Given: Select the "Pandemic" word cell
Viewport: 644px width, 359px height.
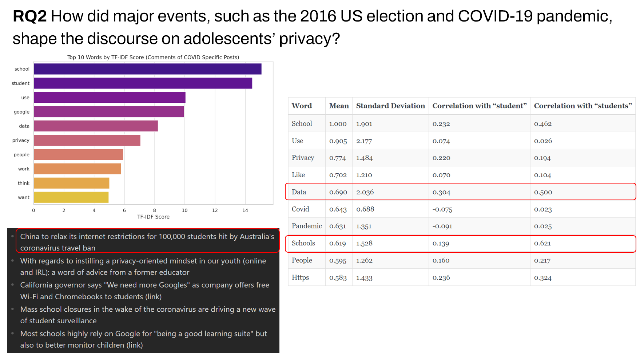Looking at the screenshot, I should click(307, 226).
